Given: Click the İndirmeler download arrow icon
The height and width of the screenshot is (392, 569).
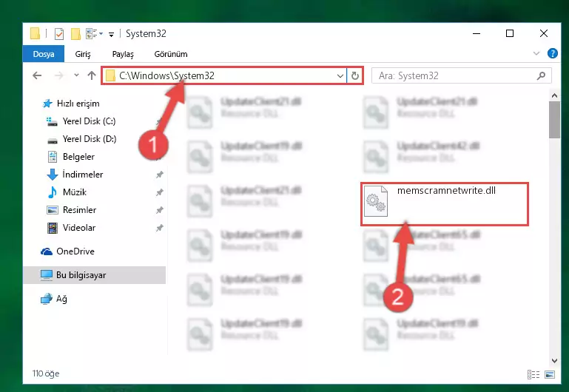Looking at the screenshot, I should click(53, 175).
